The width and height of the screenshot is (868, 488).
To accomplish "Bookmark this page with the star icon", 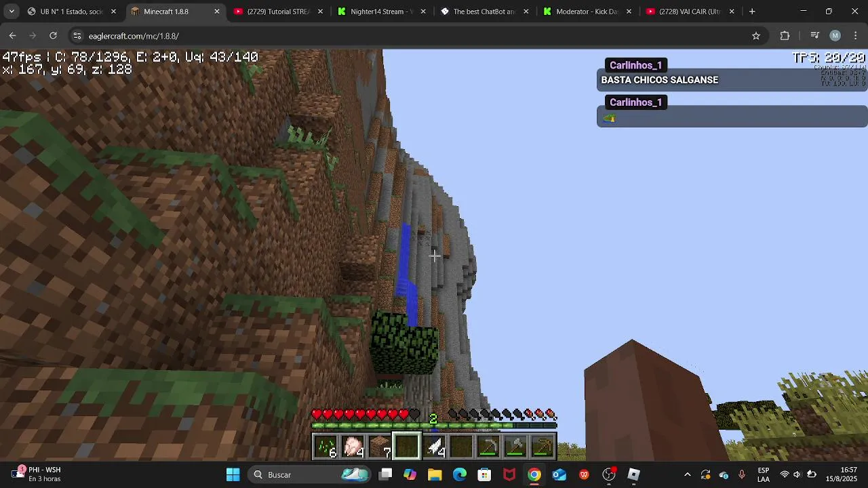I will click(x=756, y=36).
